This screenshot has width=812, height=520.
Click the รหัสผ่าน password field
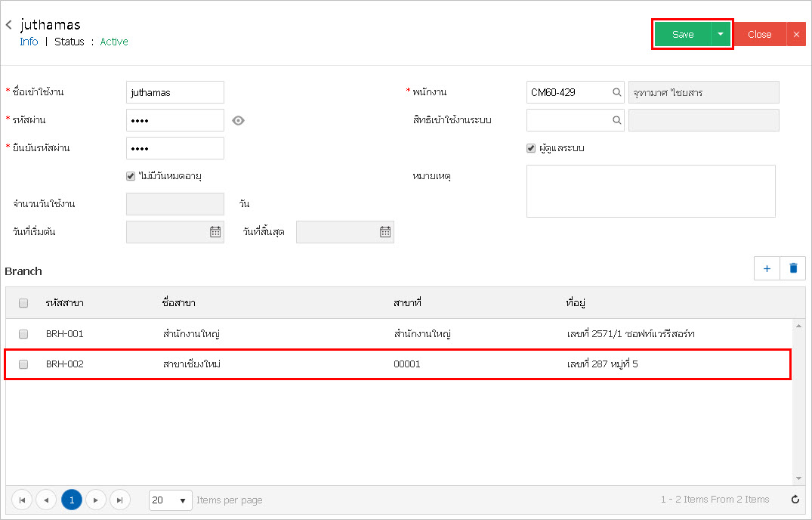(175, 120)
